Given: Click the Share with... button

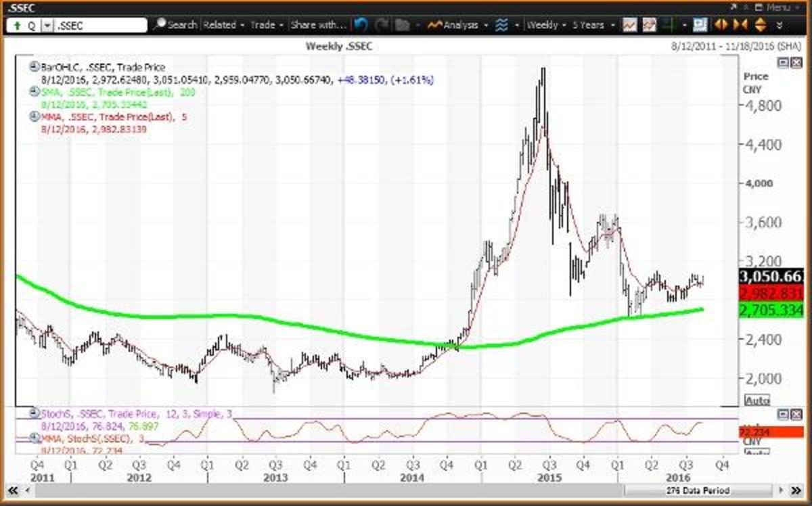Looking at the screenshot, I should 317,25.
